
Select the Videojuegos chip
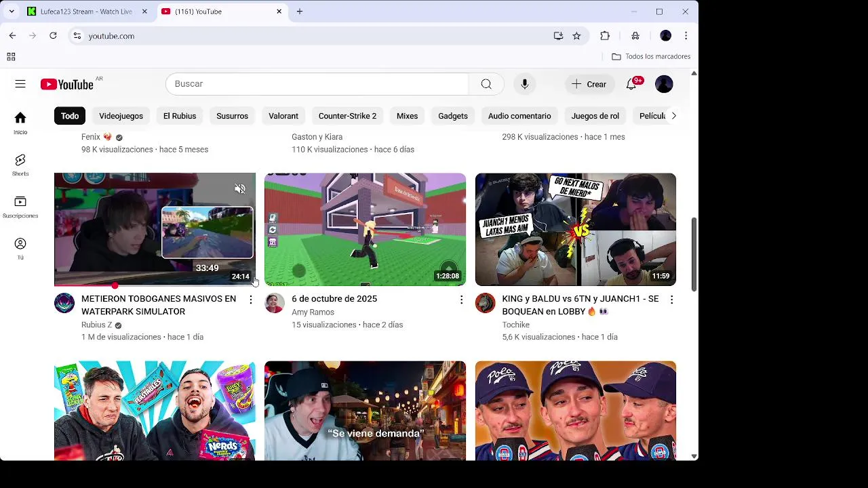(x=121, y=116)
